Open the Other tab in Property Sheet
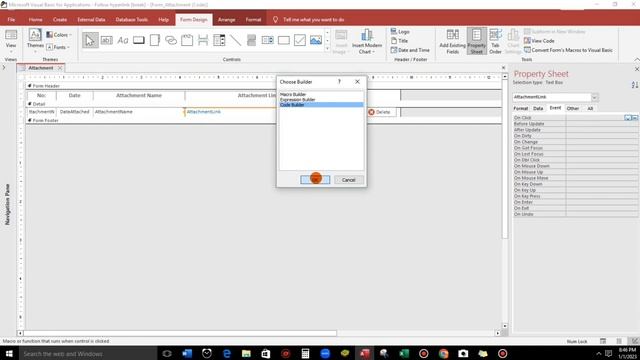The image size is (640, 360). 573,109
